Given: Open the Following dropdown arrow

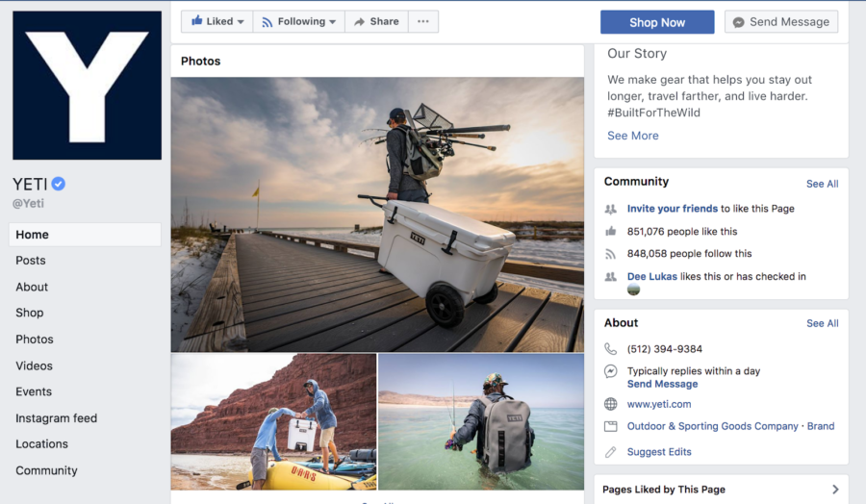Looking at the screenshot, I should 333,22.
